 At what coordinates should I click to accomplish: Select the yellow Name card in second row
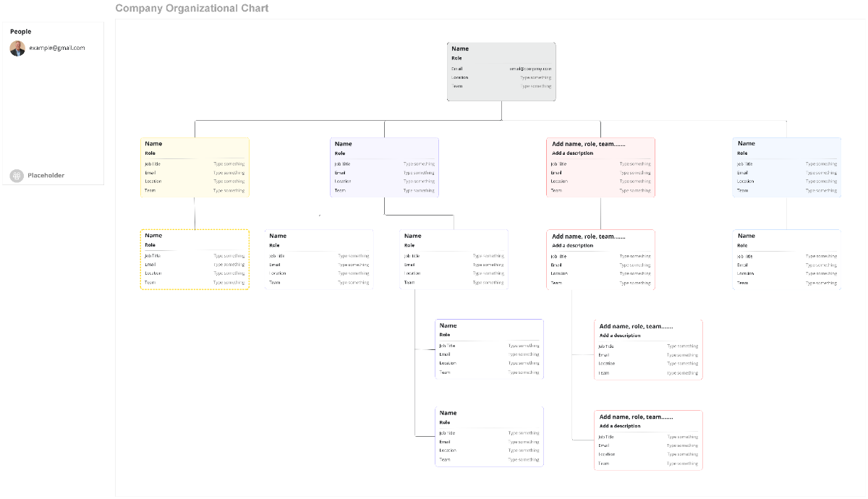(194, 166)
